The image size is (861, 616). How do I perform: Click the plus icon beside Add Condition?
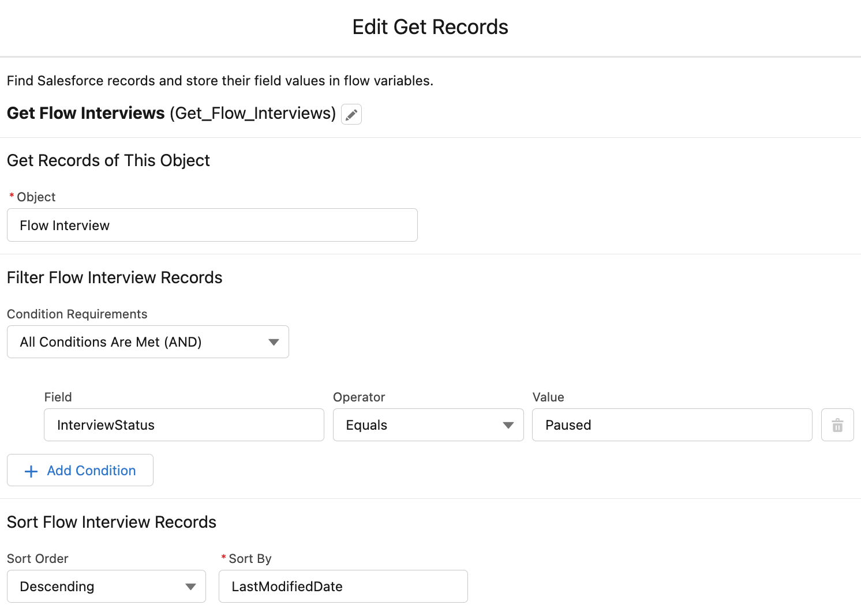click(31, 471)
